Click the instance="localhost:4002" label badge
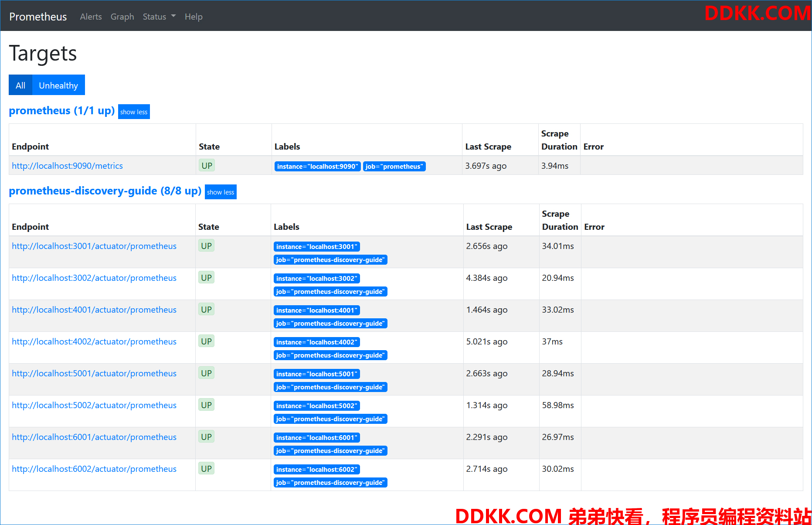 tap(317, 342)
